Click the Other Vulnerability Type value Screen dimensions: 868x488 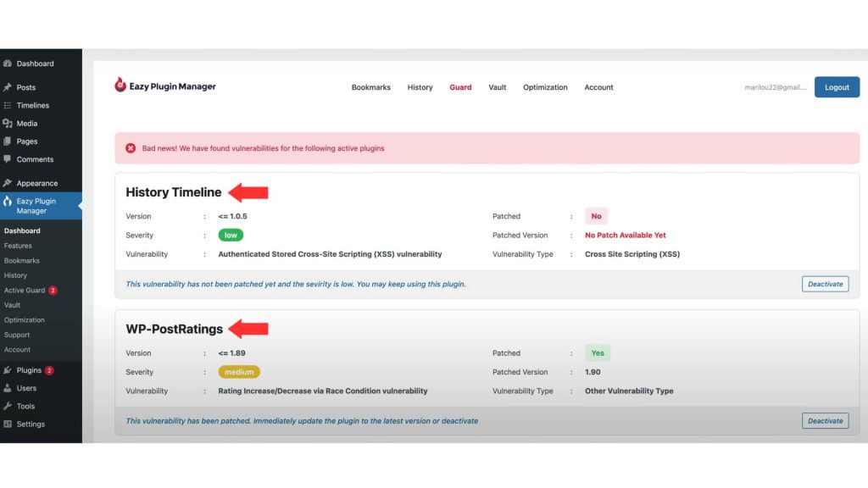630,391
